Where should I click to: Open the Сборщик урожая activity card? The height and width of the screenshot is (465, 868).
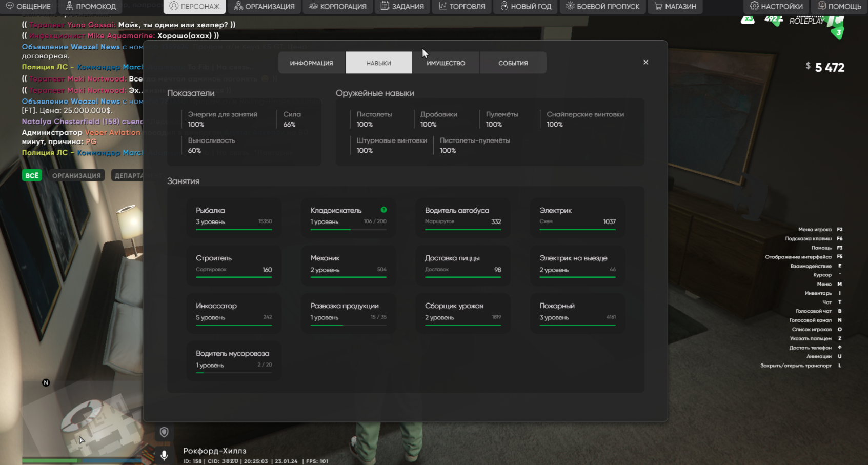[463, 313]
